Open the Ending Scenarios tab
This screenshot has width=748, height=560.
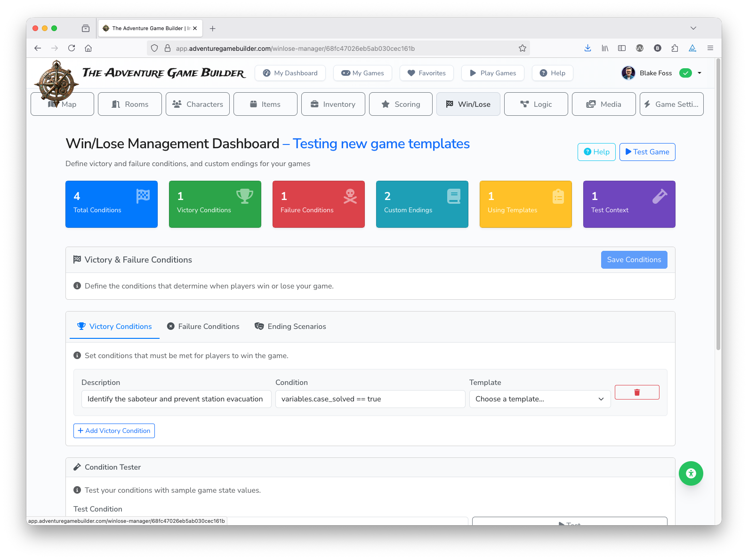[290, 327]
